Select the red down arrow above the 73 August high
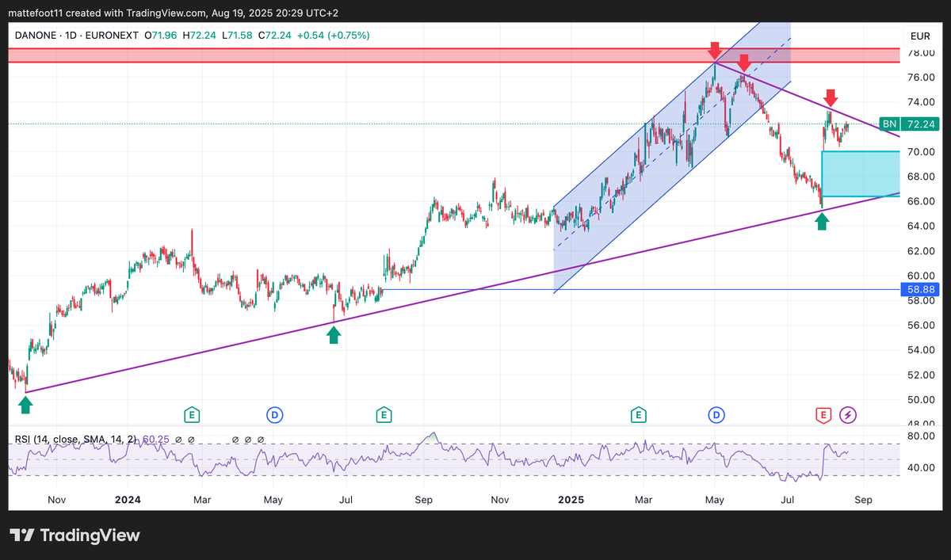Screen dimensions: 951x560 831,98
